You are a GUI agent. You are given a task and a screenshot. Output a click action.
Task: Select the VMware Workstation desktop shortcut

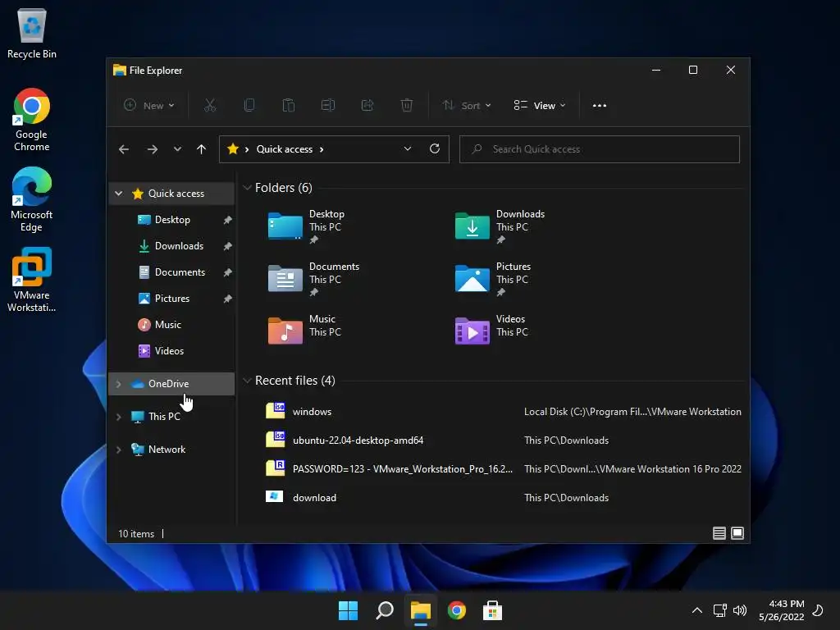32,280
